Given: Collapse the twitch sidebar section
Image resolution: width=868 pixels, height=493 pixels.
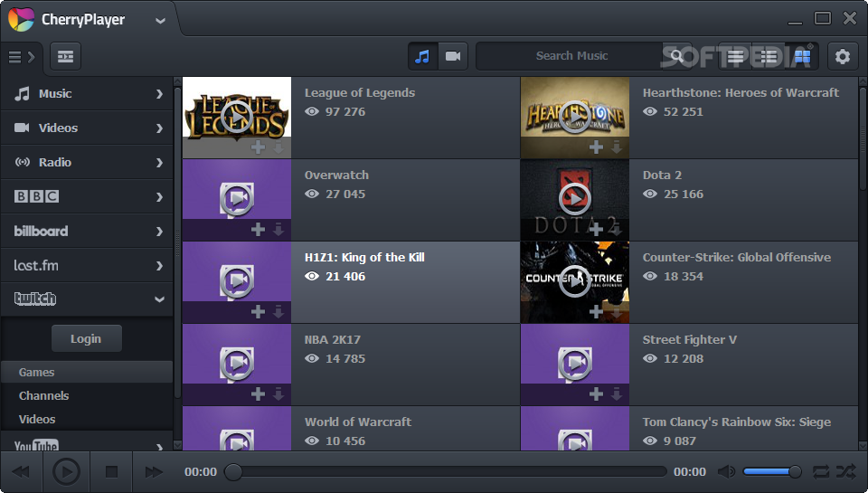Looking at the screenshot, I should pyautogui.click(x=87, y=299).
